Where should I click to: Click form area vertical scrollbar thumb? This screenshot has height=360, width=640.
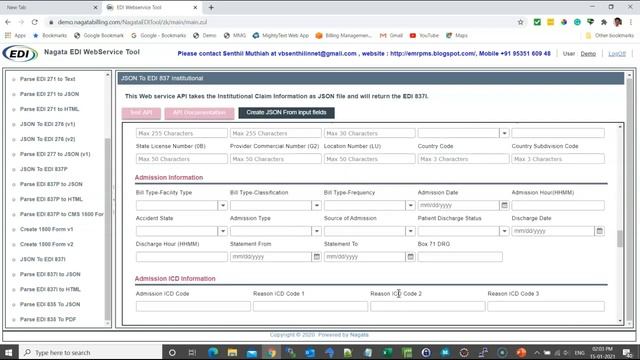[x=620, y=239]
